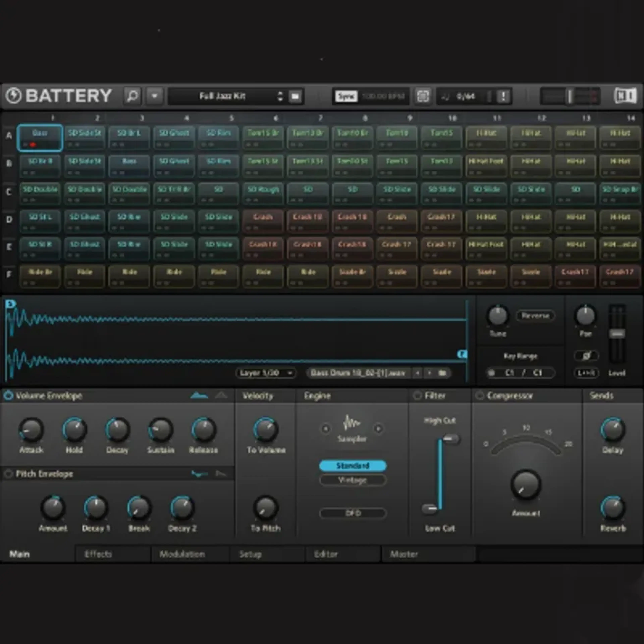644x644 pixels.
Task: Click the Level fader handle
Action: (617, 334)
